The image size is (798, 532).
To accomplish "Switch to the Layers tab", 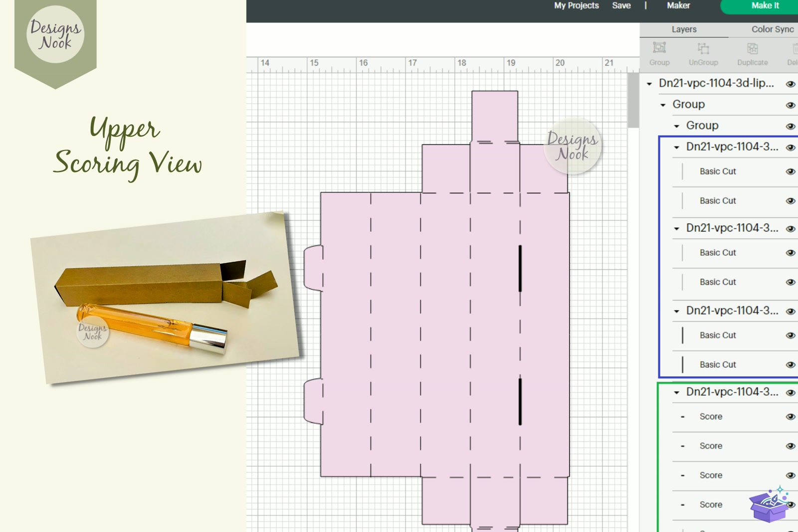I will pos(684,29).
